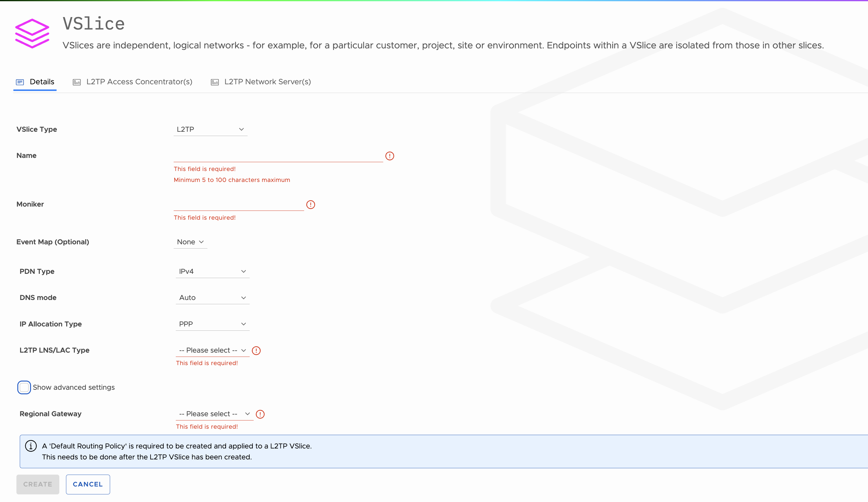Expand the IP Allocation Type dropdown

[213, 324]
